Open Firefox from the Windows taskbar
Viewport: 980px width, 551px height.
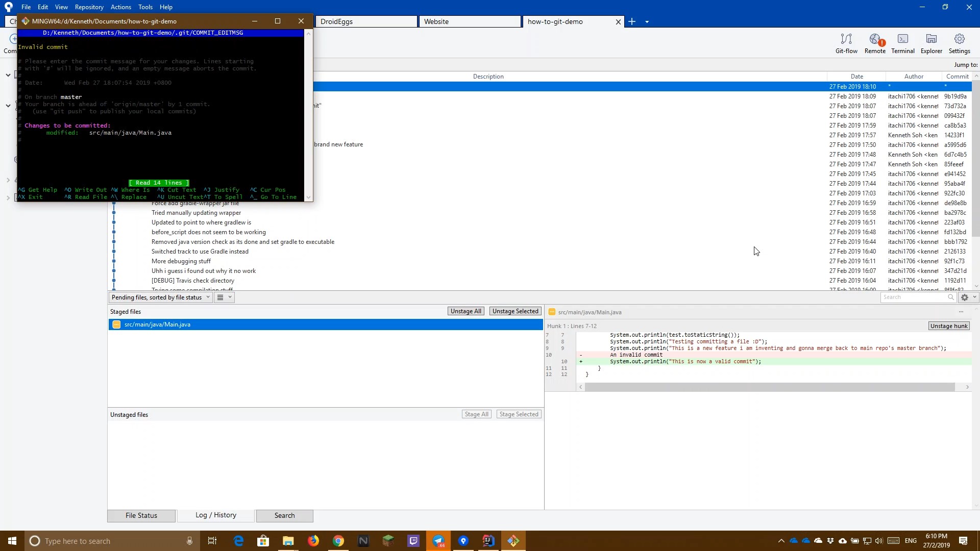[x=313, y=541]
